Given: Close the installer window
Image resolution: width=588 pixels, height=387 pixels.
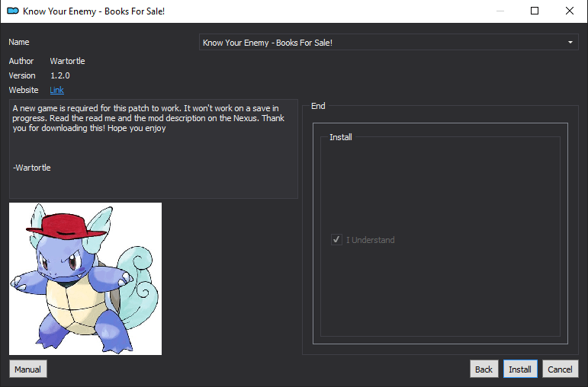Looking at the screenshot, I should [569, 11].
